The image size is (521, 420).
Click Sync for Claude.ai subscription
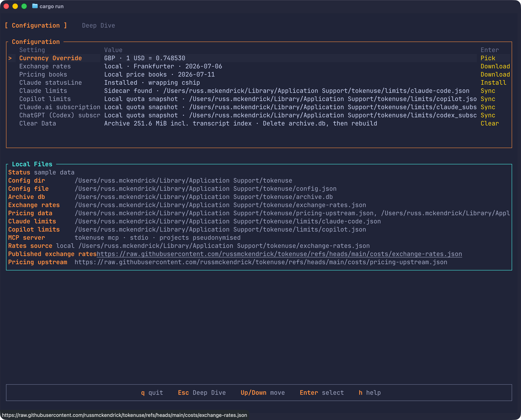coord(488,107)
